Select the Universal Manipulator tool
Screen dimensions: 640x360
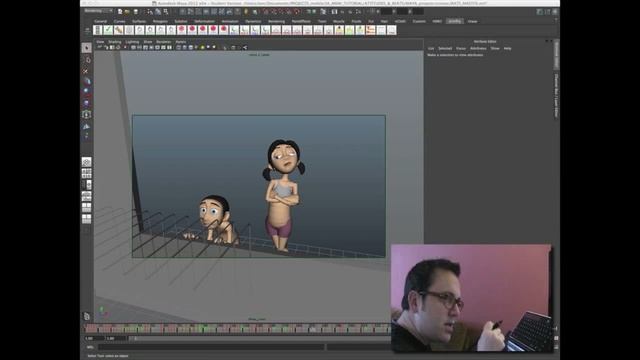87,114
